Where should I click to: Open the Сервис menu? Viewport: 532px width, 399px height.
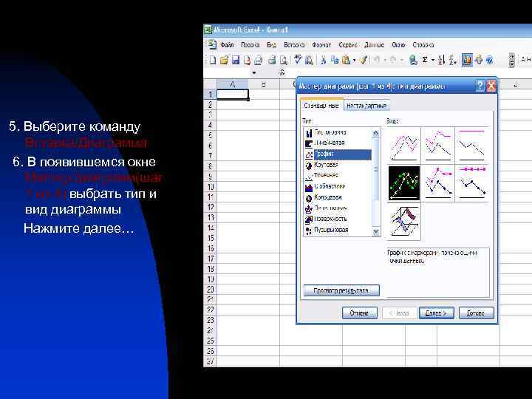tap(348, 45)
